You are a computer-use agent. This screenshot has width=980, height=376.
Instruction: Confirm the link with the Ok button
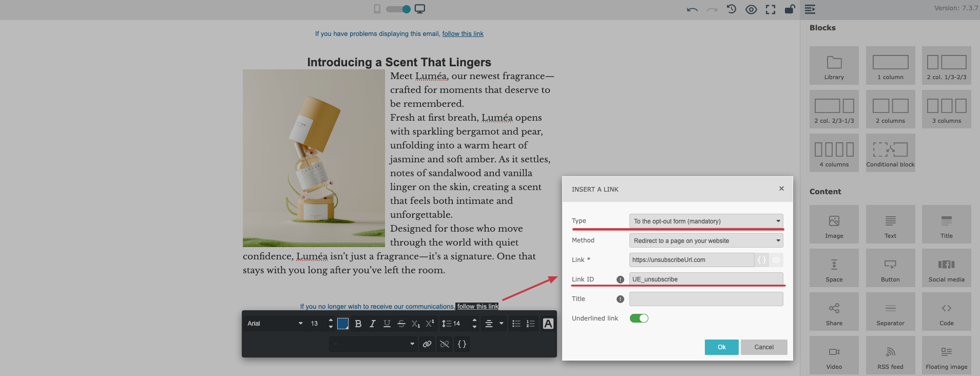point(722,347)
